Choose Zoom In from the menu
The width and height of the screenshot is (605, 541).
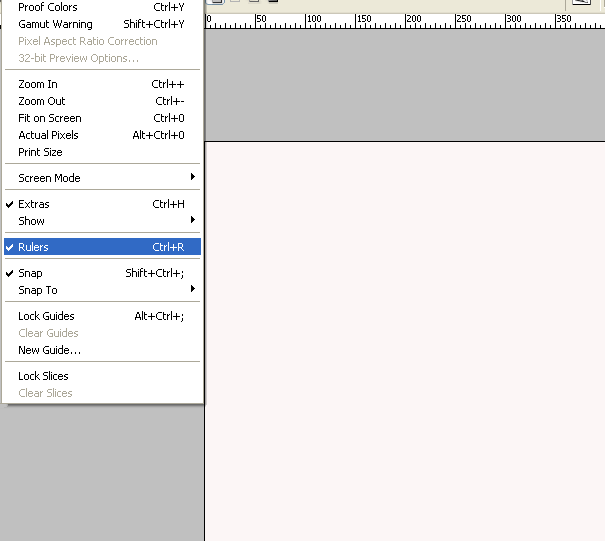click(38, 84)
